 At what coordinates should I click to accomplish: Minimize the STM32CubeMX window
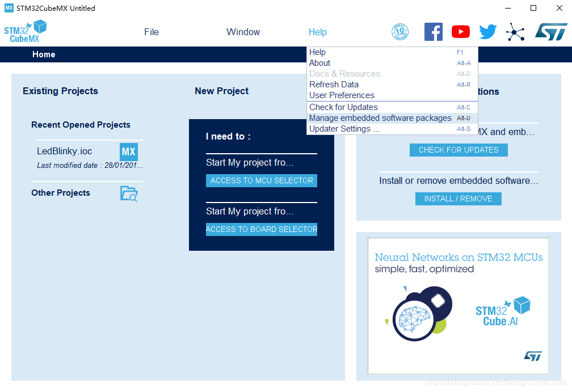coord(508,8)
